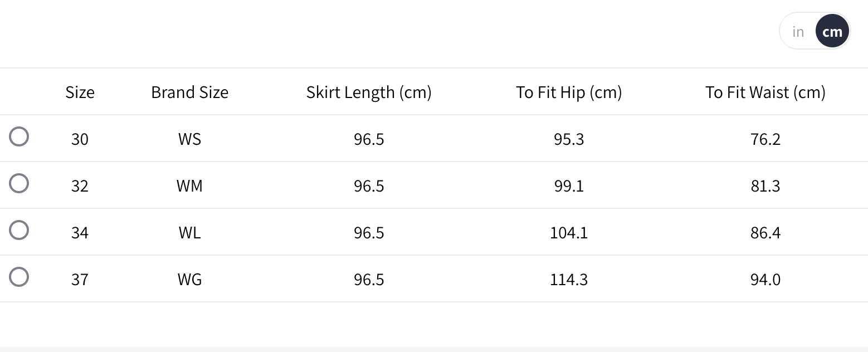Click the WS brand size cell

click(189, 139)
